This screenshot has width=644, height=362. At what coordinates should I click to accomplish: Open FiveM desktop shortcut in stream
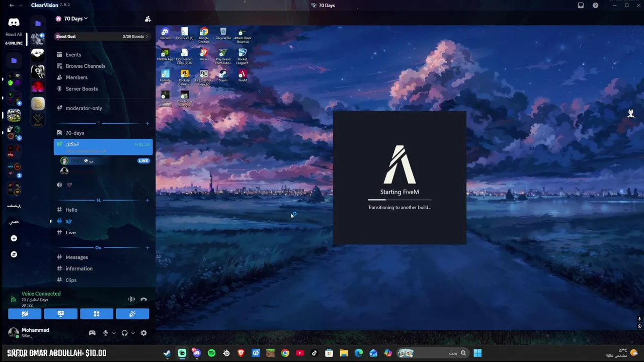pos(243,76)
